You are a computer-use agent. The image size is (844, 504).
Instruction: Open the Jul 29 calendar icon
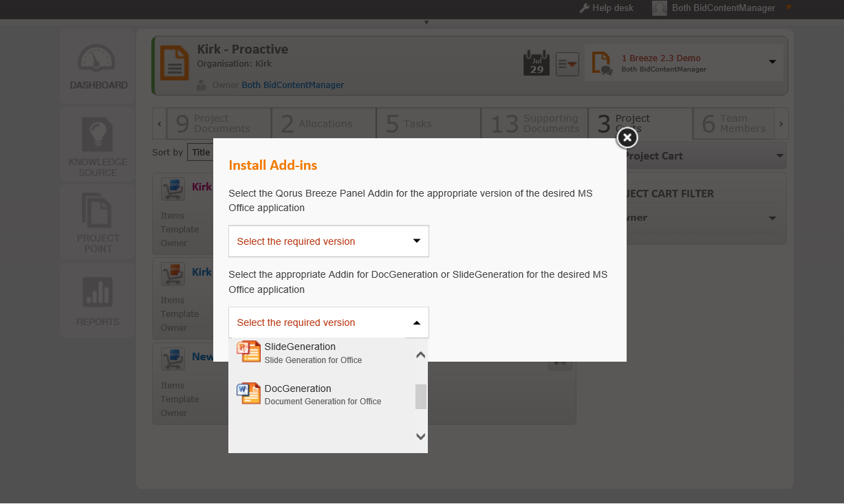point(537,63)
